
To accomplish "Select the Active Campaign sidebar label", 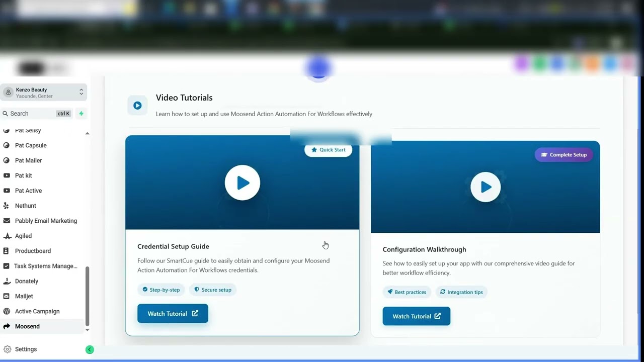I will point(37,311).
